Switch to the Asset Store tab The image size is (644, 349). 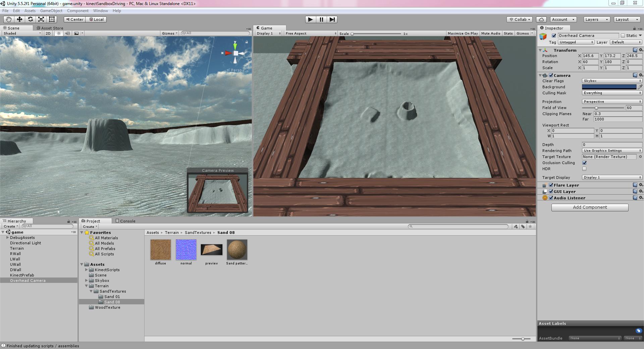point(50,28)
